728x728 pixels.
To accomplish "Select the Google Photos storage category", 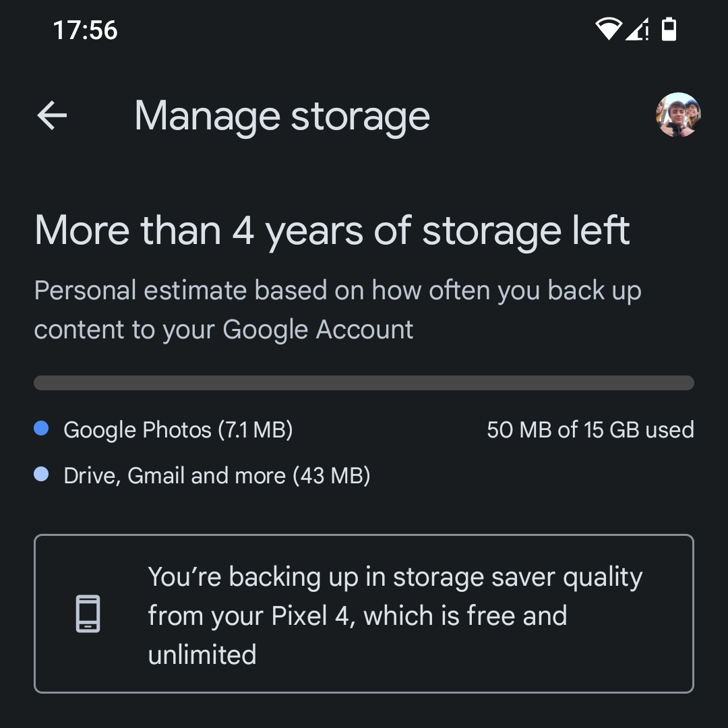I will pyautogui.click(x=177, y=429).
